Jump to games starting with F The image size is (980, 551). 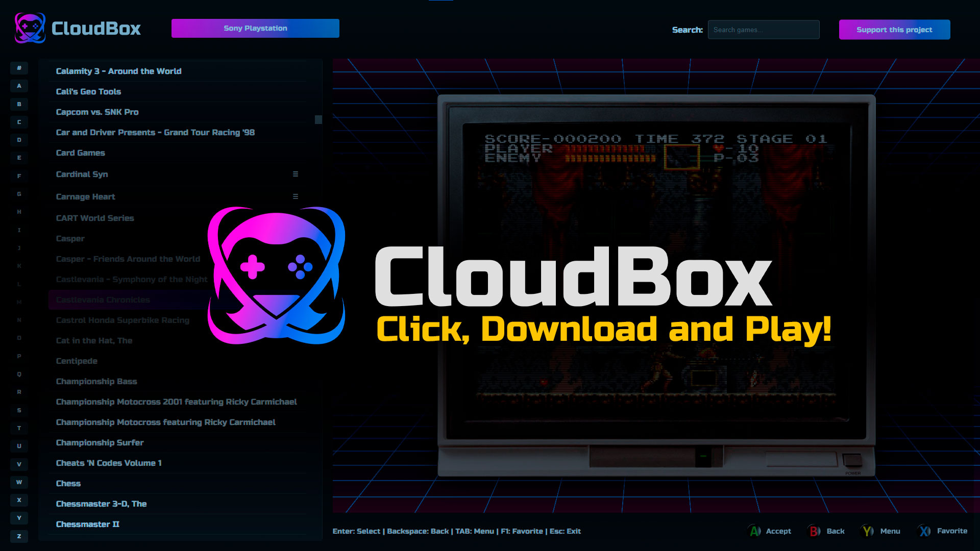[19, 176]
